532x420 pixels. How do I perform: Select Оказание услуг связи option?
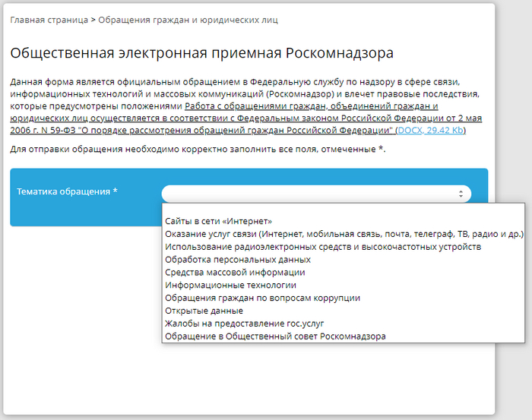pyautogui.click(x=344, y=234)
